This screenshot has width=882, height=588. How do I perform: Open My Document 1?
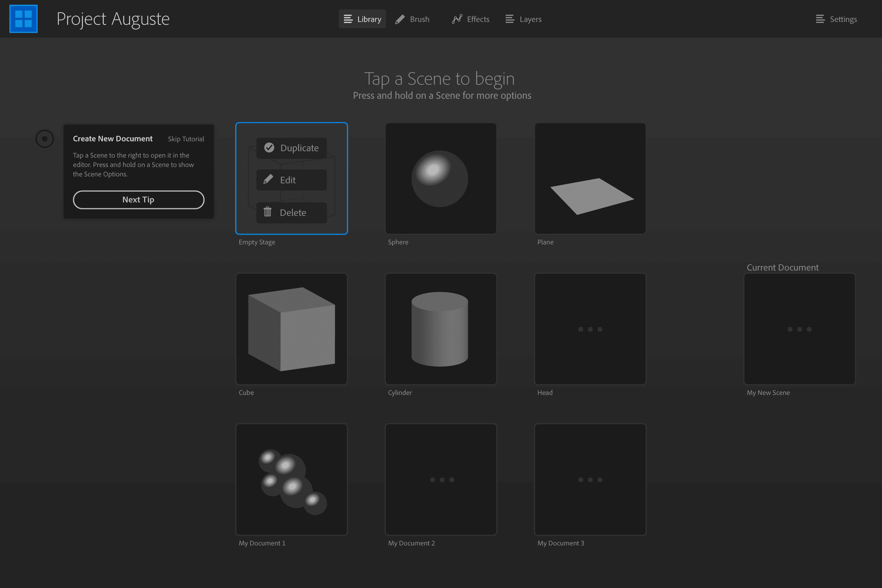(291, 480)
